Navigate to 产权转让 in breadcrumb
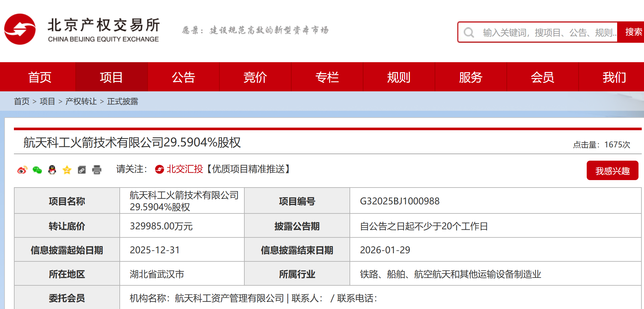 pyautogui.click(x=81, y=101)
